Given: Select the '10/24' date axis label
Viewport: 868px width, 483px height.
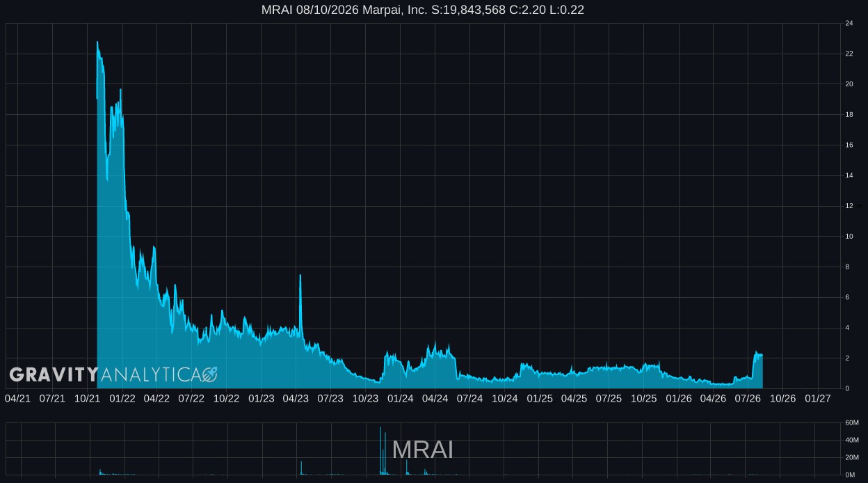Looking at the screenshot, I should [x=504, y=398].
